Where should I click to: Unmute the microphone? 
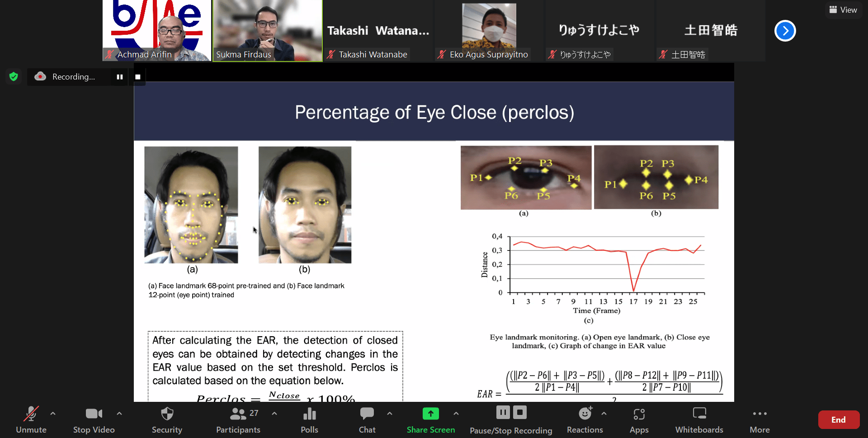click(31, 420)
